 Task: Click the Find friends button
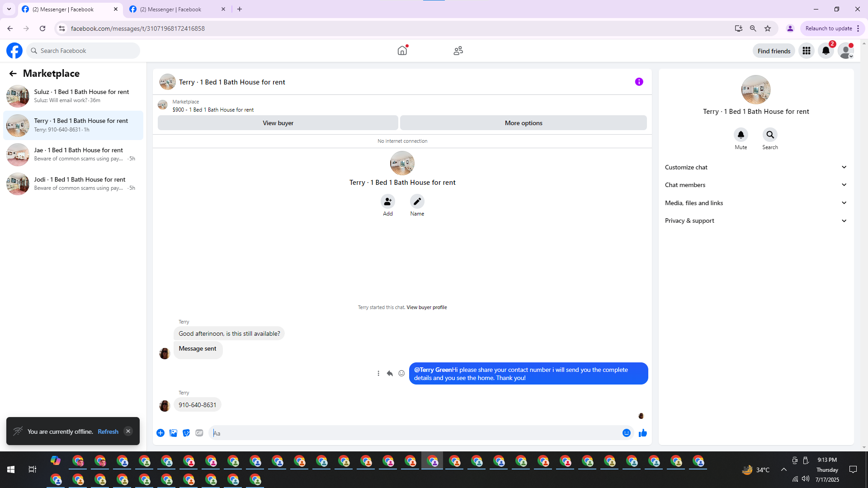[x=774, y=51]
